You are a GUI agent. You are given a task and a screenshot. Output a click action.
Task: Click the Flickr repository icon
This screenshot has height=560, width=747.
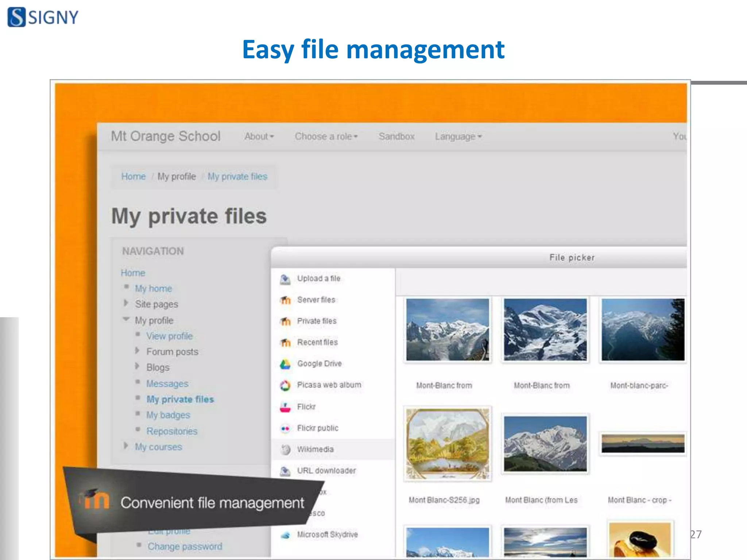point(285,407)
